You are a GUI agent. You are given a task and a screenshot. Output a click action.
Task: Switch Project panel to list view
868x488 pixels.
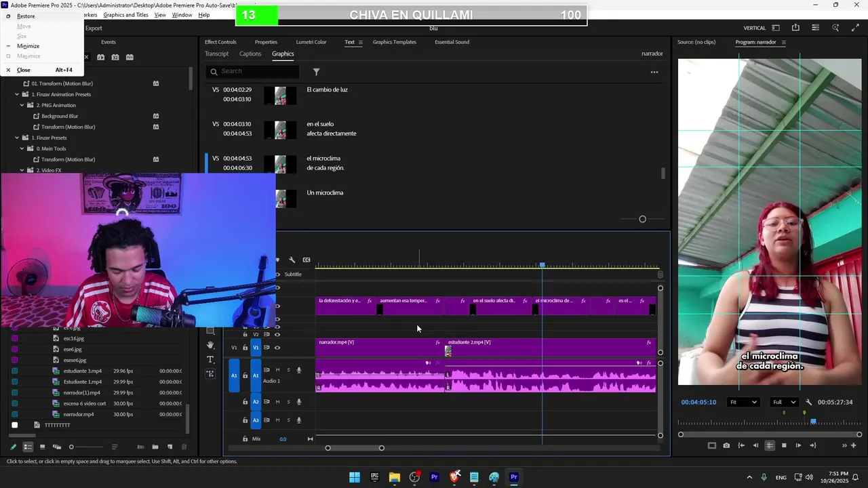pyautogui.click(x=28, y=447)
